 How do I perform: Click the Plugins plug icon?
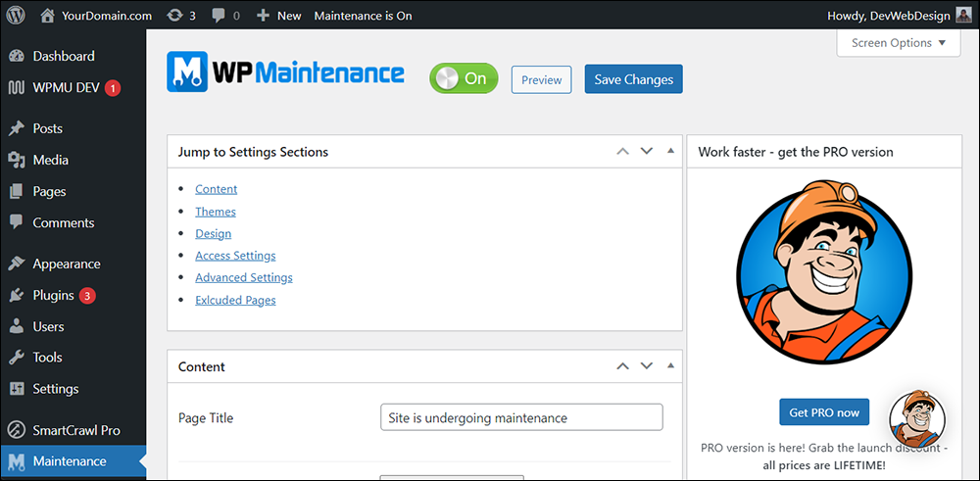point(17,295)
